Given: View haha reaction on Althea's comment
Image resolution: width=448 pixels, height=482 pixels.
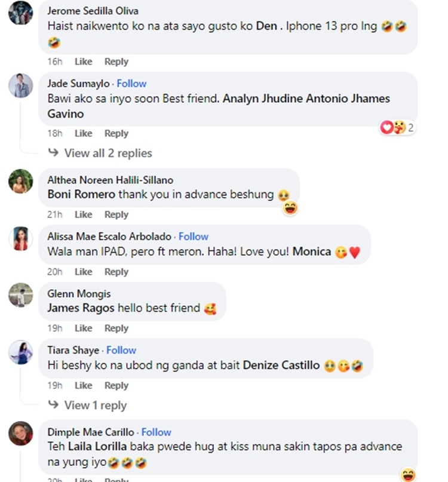Looking at the screenshot, I should [x=290, y=208].
